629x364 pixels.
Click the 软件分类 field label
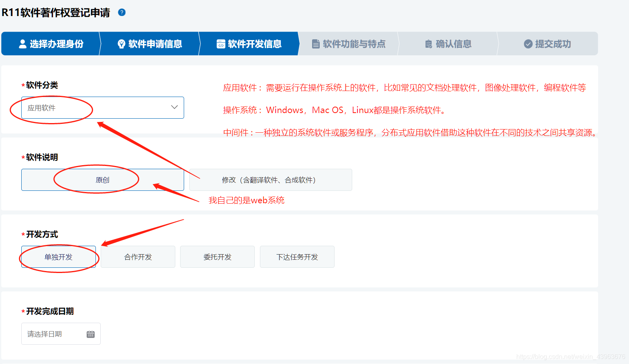(42, 85)
